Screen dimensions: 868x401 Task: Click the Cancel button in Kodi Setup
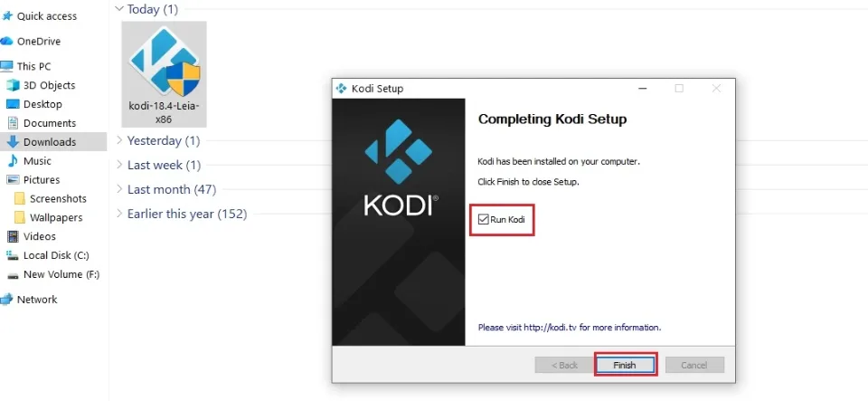point(694,365)
